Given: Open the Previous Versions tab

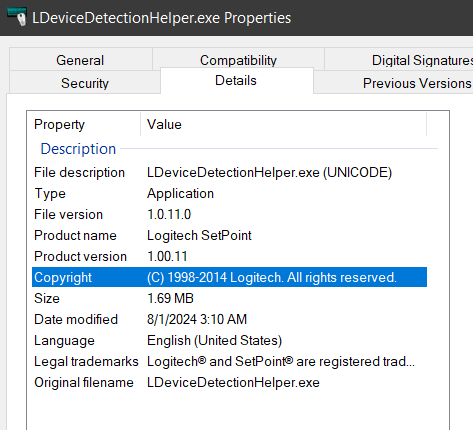Looking at the screenshot, I should (394, 82).
